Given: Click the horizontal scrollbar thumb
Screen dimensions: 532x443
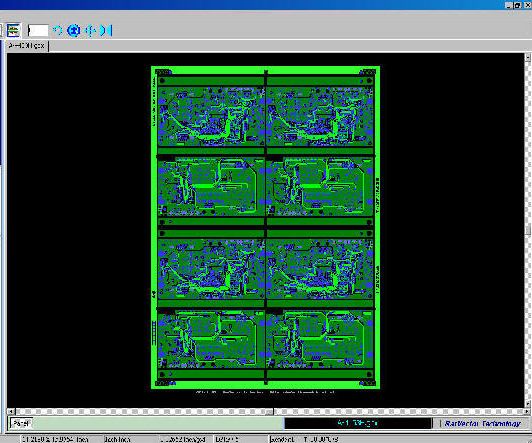Looking at the screenshot, I should pos(270,411).
